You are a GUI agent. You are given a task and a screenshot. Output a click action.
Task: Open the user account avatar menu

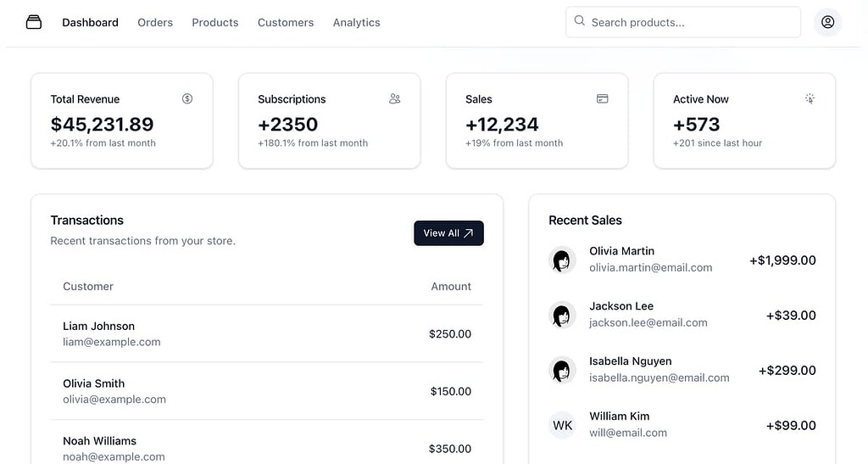(x=827, y=22)
